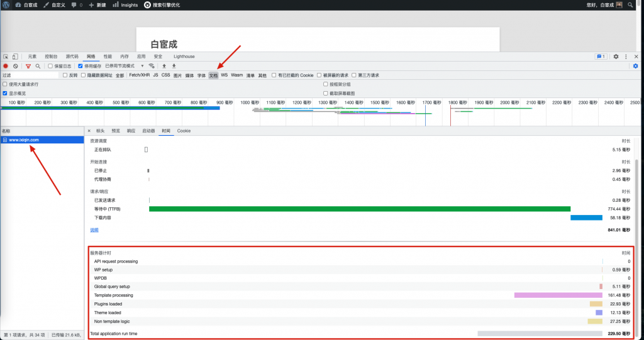Click the red record network log button
The image size is (644, 340).
pos(6,66)
